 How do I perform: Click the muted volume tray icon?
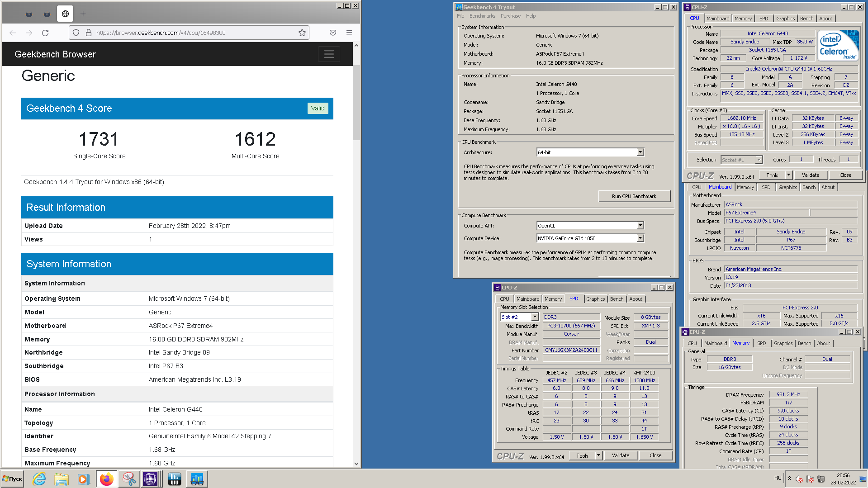(x=799, y=479)
